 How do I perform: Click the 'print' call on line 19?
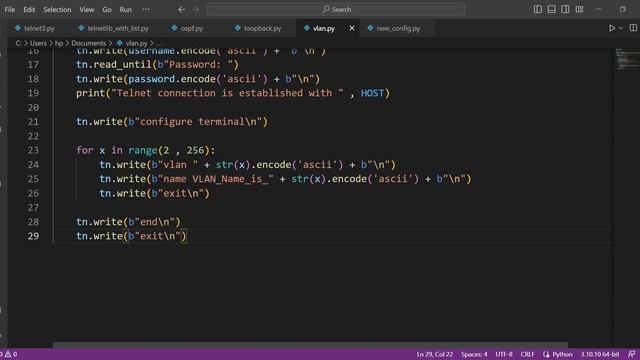click(90, 93)
